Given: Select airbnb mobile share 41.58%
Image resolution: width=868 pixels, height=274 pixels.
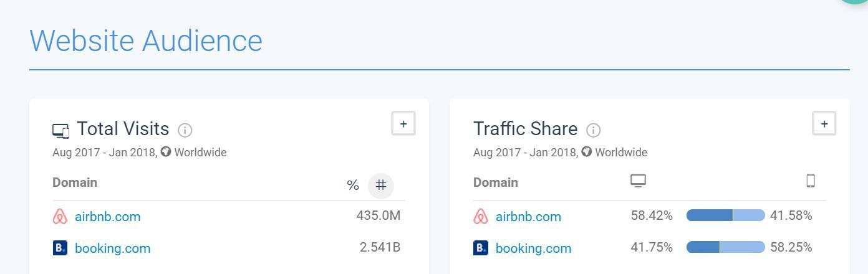Looking at the screenshot, I should click(791, 215).
